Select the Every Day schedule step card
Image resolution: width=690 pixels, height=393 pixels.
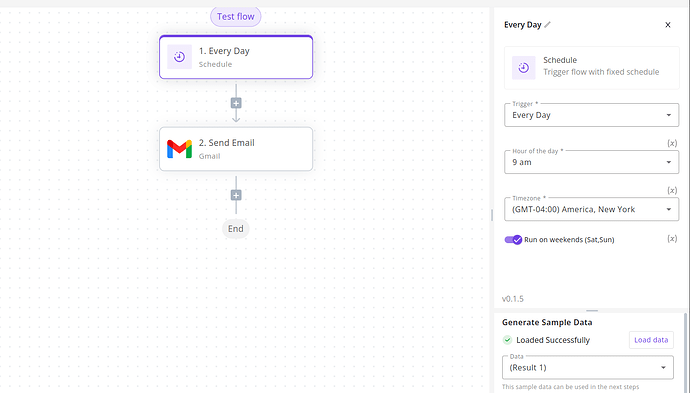[x=236, y=57]
